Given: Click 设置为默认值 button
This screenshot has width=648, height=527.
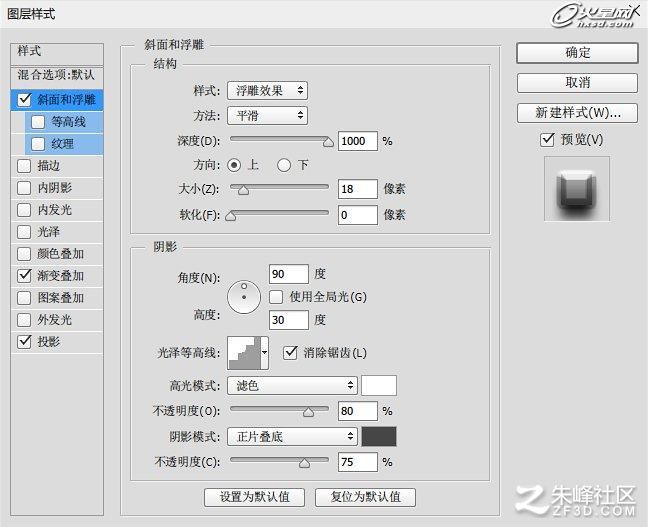Looking at the screenshot, I should (x=254, y=497).
